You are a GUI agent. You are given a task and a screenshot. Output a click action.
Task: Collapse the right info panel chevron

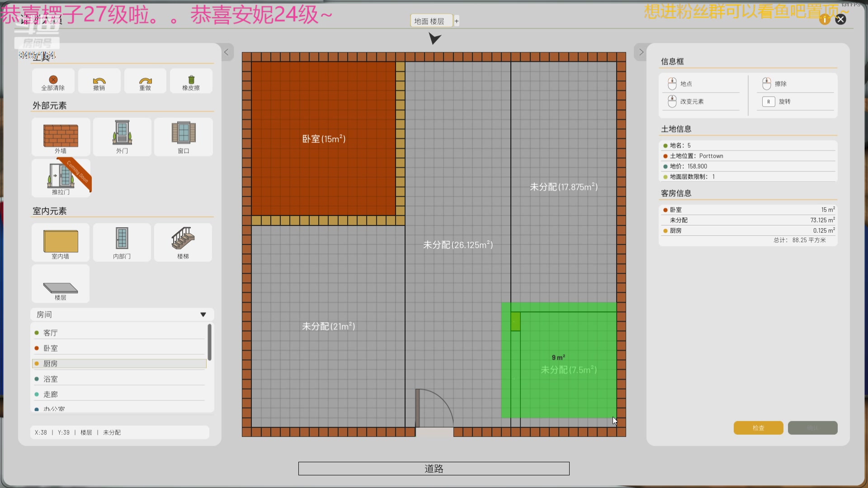641,52
